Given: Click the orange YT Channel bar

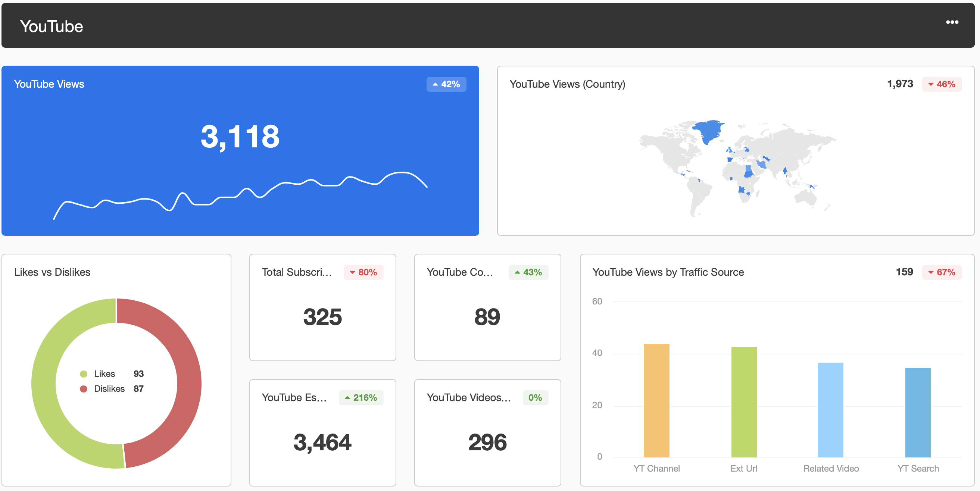Looking at the screenshot, I should point(657,400).
